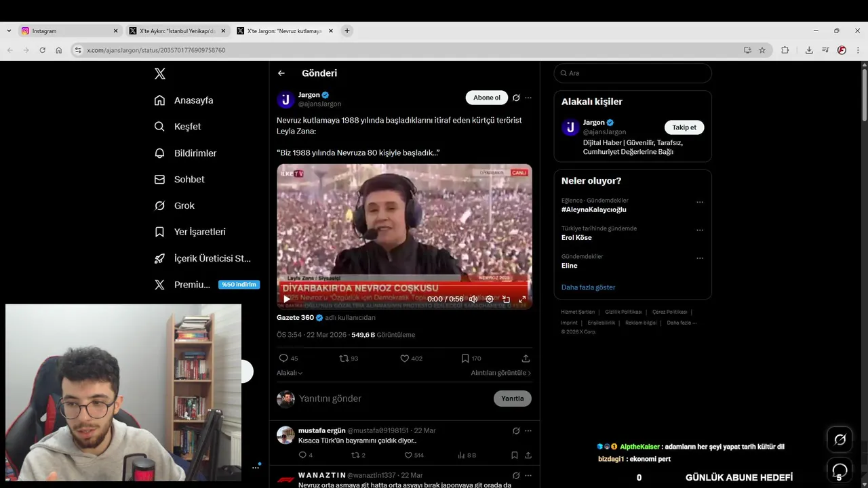Open a new browser tab
This screenshot has height=488, width=868.
[x=347, y=31]
